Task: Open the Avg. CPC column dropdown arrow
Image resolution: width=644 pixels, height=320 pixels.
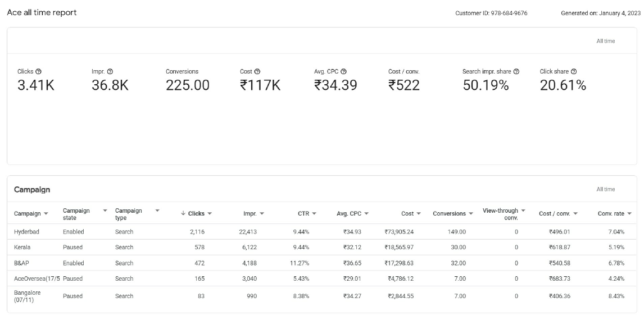Action: pyautogui.click(x=366, y=214)
